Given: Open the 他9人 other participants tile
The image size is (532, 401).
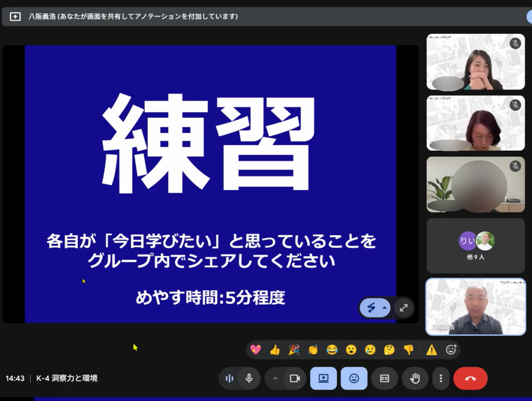Looking at the screenshot, I should click(476, 246).
